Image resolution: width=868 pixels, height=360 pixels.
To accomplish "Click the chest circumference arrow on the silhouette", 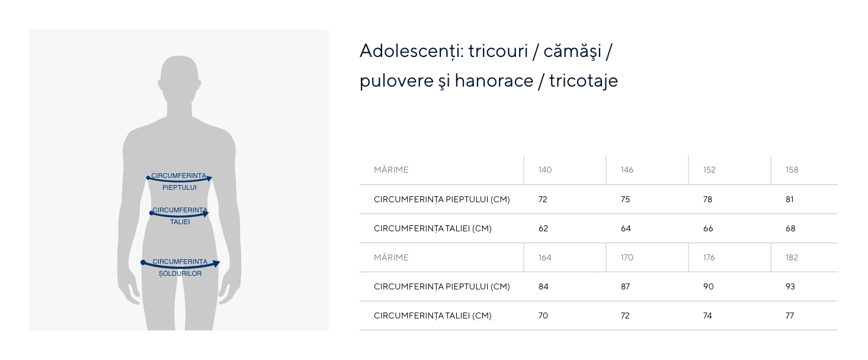I will pos(180,180).
